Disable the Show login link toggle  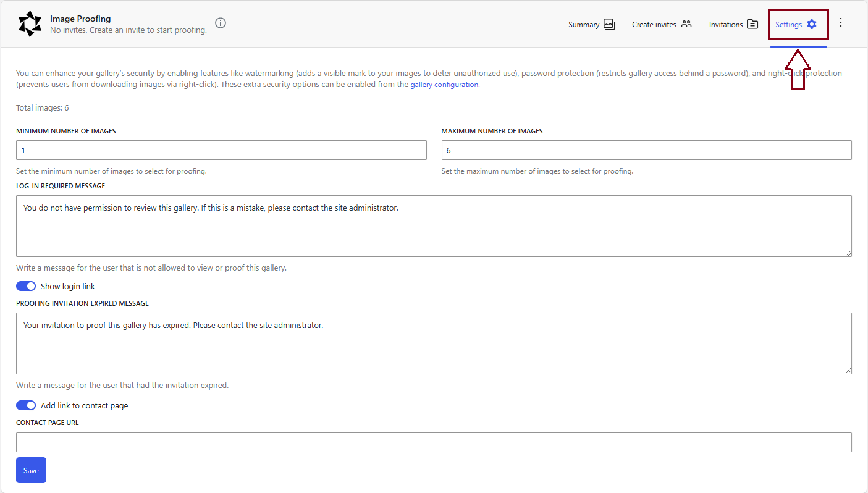(26, 286)
